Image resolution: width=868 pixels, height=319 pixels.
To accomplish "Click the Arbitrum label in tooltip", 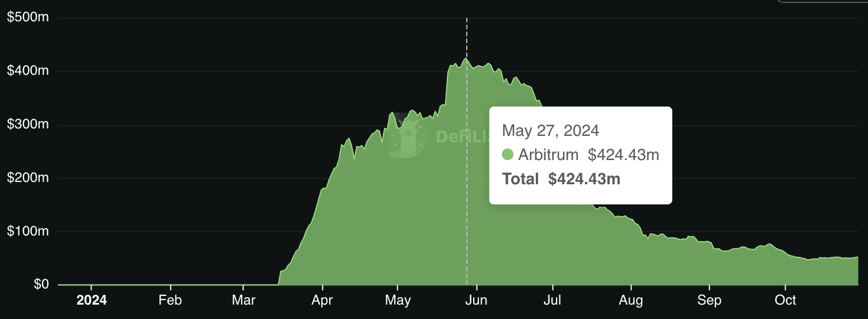I will pyautogui.click(x=549, y=154).
